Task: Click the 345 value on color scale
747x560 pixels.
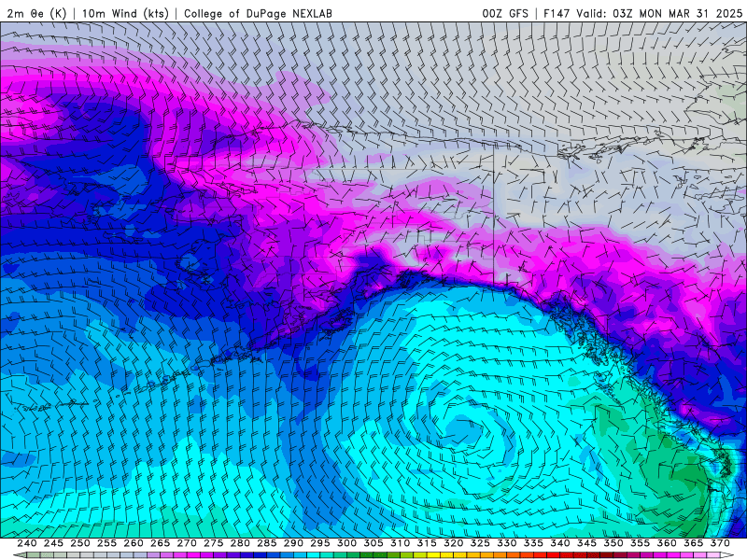Action: pos(587,543)
